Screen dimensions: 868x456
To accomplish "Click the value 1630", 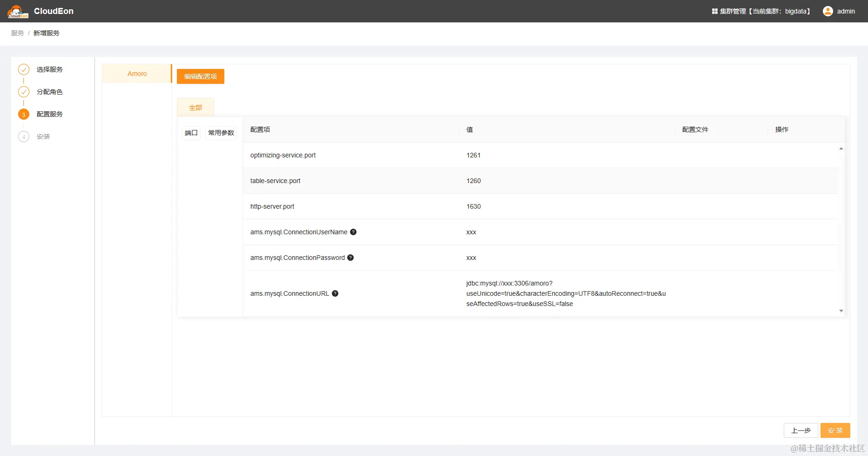I will pos(473,206).
